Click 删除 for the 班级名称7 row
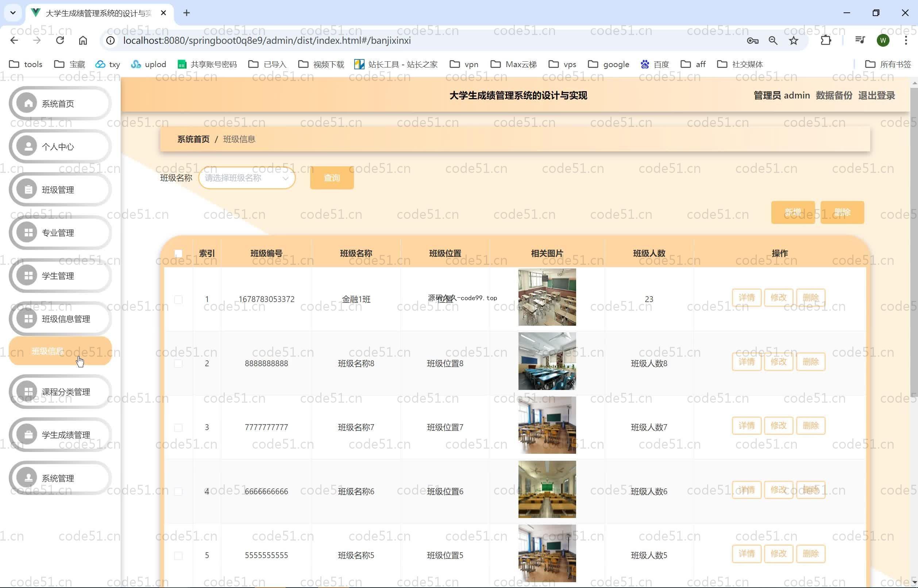The height and width of the screenshot is (588, 918). [810, 425]
